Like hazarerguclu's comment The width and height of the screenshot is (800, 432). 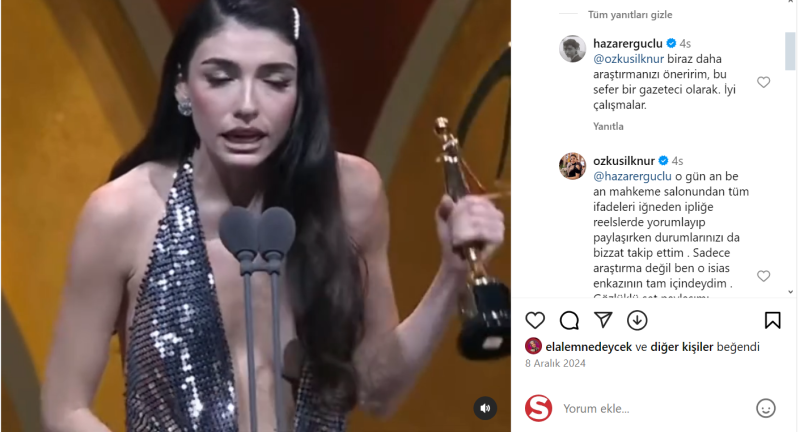click(763, 82)
